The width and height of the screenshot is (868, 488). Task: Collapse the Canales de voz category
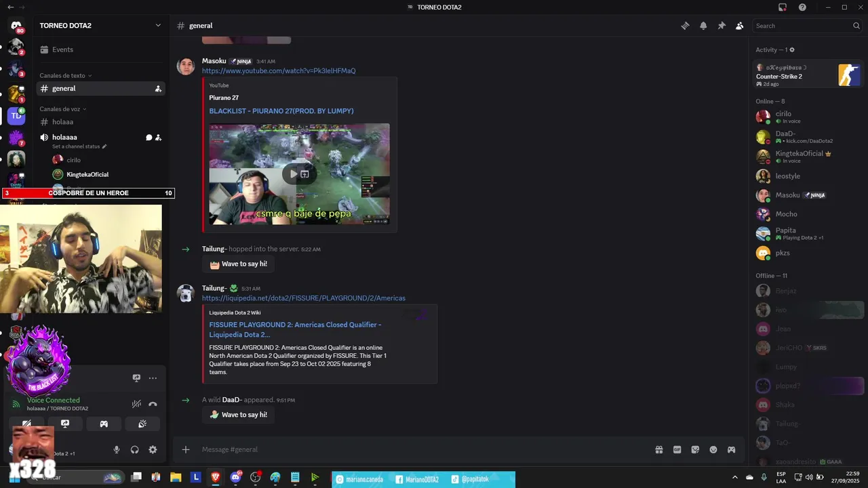point(62,109)
